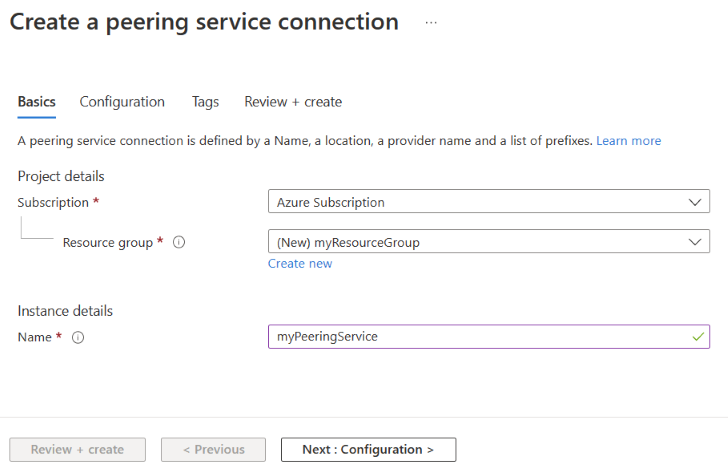Click the Name field label
728x473 pixels.
pos(34,337)
